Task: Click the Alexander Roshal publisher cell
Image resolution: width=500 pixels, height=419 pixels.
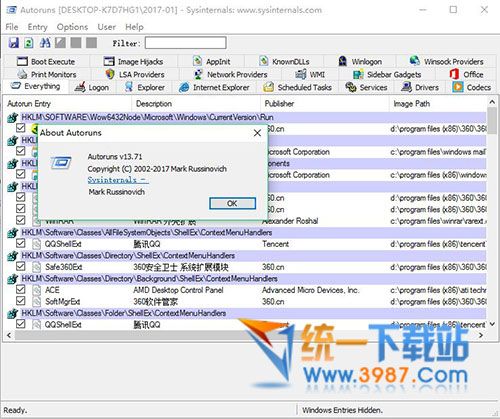Action: [290, 221]
